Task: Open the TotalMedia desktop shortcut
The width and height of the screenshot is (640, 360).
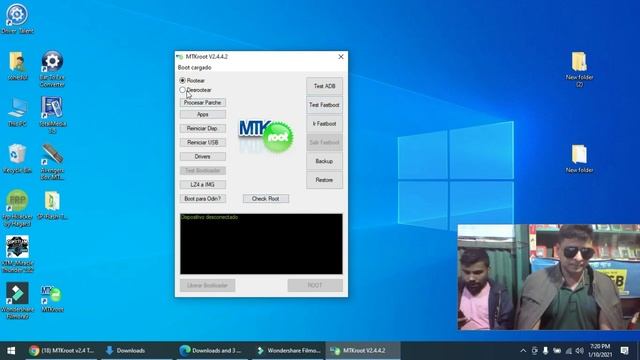Action: coord(52,115)
